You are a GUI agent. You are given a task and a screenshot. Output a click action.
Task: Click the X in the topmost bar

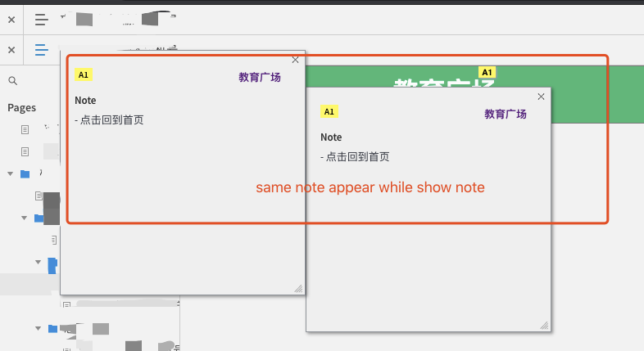point(11,19)
